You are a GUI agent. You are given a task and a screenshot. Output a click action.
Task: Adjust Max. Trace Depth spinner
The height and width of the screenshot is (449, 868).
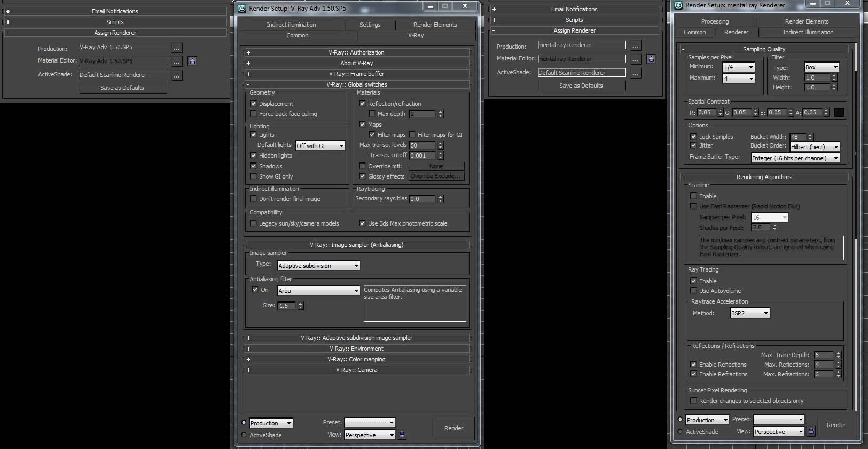coord(838,355)
